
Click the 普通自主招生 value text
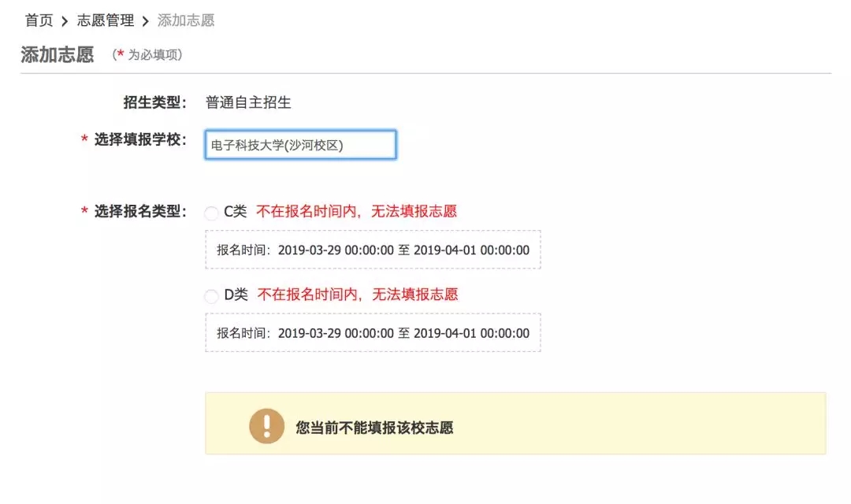[x=248, y=102]
